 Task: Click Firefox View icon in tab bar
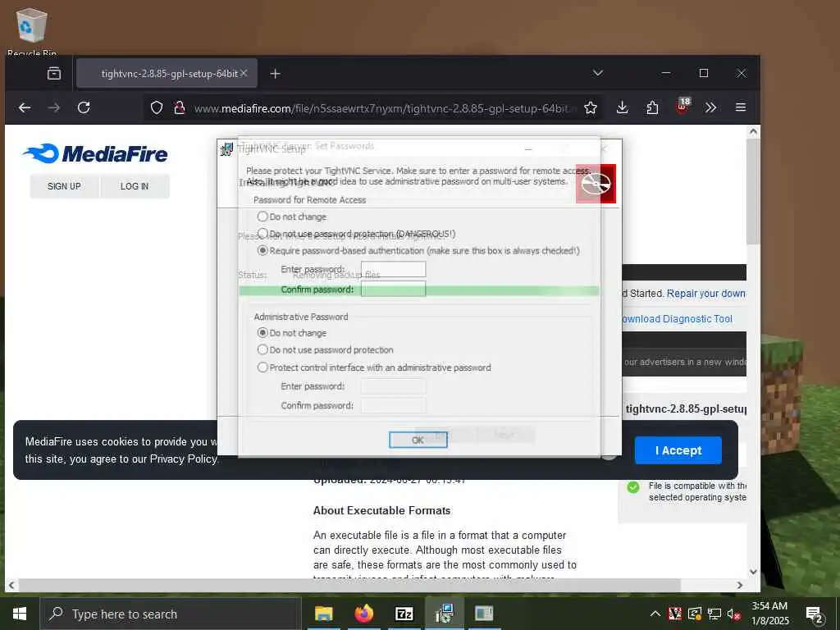tap(54, 73)
